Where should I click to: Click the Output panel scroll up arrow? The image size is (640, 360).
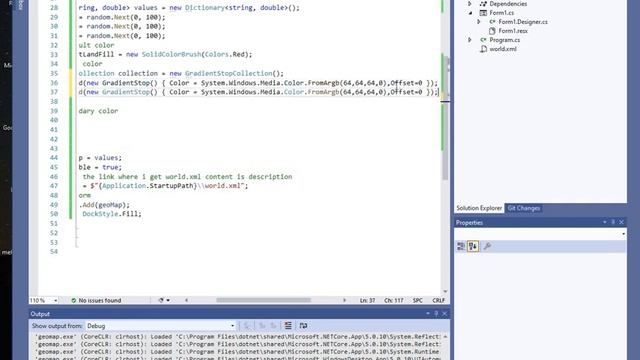tap(445, 337)
